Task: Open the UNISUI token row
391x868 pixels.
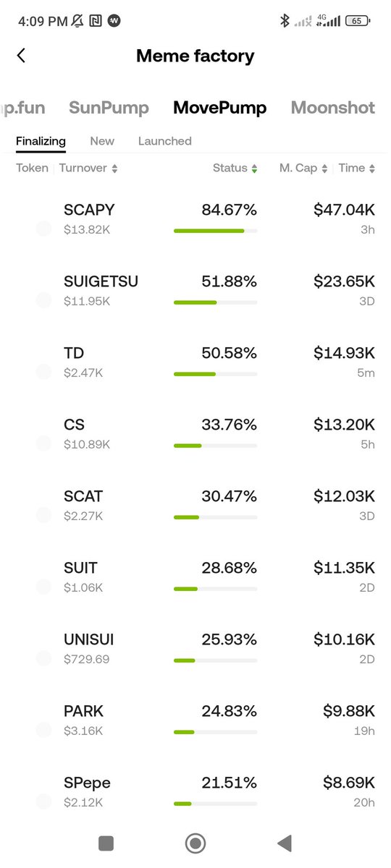Action: pyautogui.click(x=195, y=649)
